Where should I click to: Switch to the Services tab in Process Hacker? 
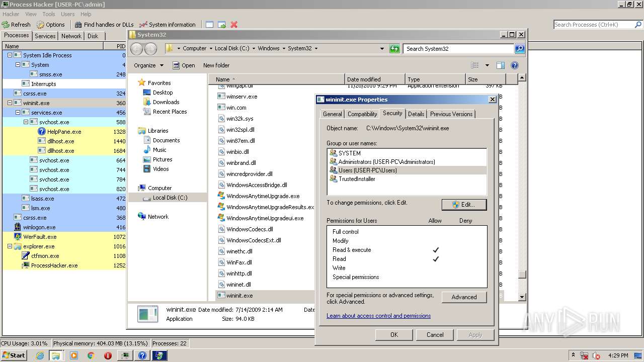coord(45,36)
